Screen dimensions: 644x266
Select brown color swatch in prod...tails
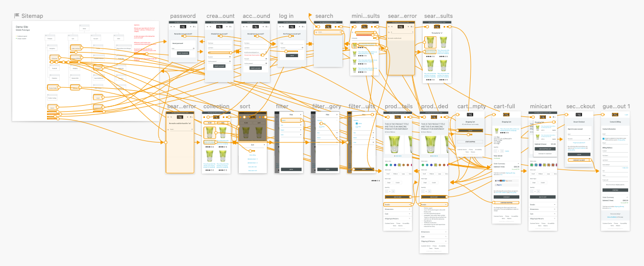404,165
